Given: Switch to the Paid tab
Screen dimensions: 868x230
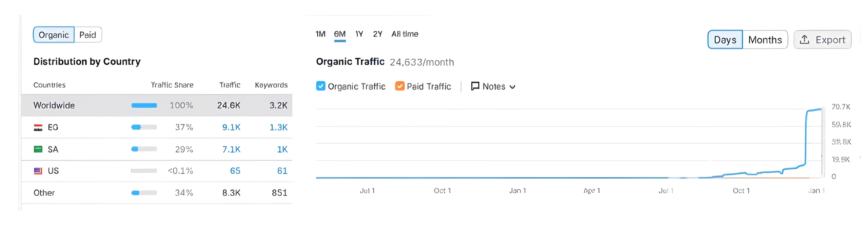Looking at the screenshot, I should pyautogui.click(x=87, y=35).
